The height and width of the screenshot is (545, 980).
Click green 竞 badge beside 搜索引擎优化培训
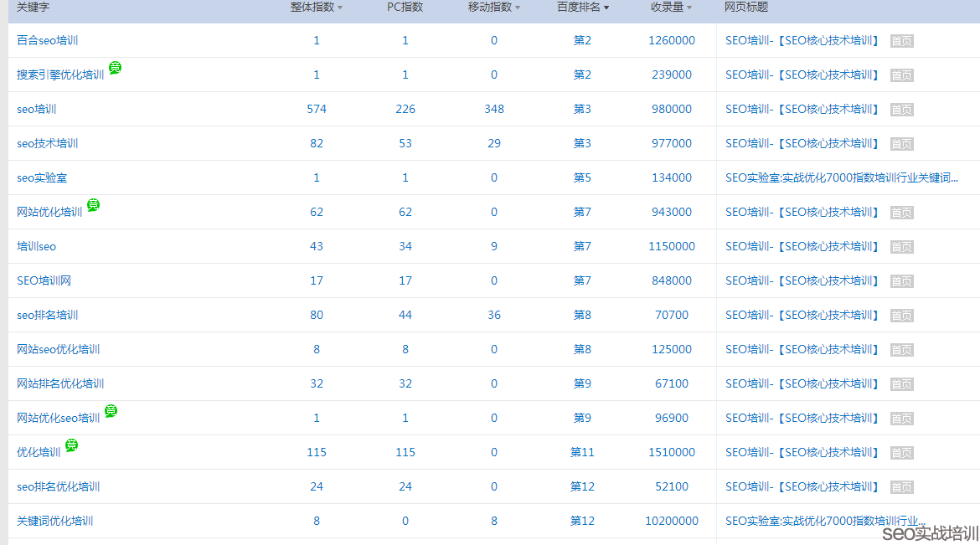pyautogui.click(x=116, y=68)
